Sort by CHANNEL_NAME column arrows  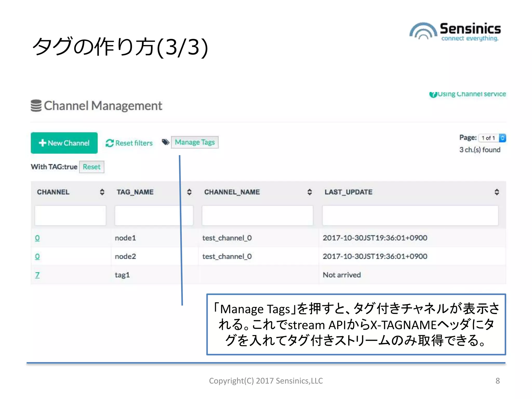tap(309, 192)
